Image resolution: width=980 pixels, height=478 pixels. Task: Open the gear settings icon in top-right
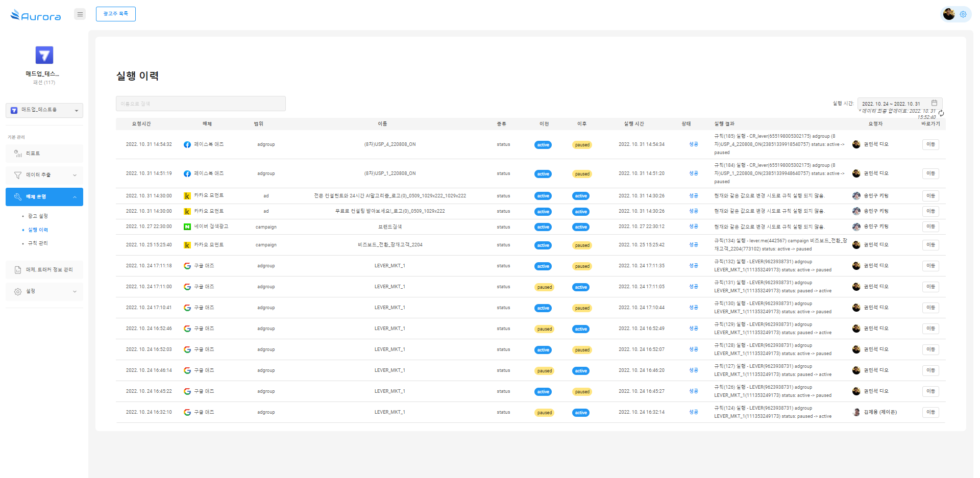click(963, 14)
